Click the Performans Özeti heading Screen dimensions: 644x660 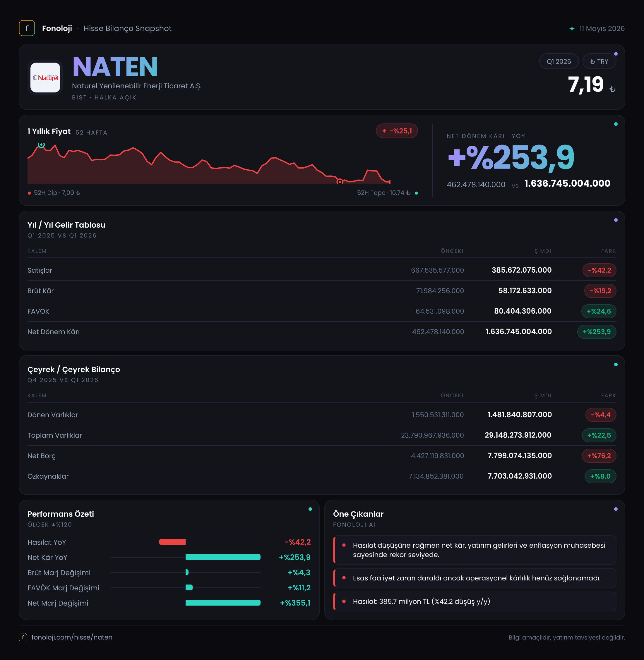click(x=61, y=514)
